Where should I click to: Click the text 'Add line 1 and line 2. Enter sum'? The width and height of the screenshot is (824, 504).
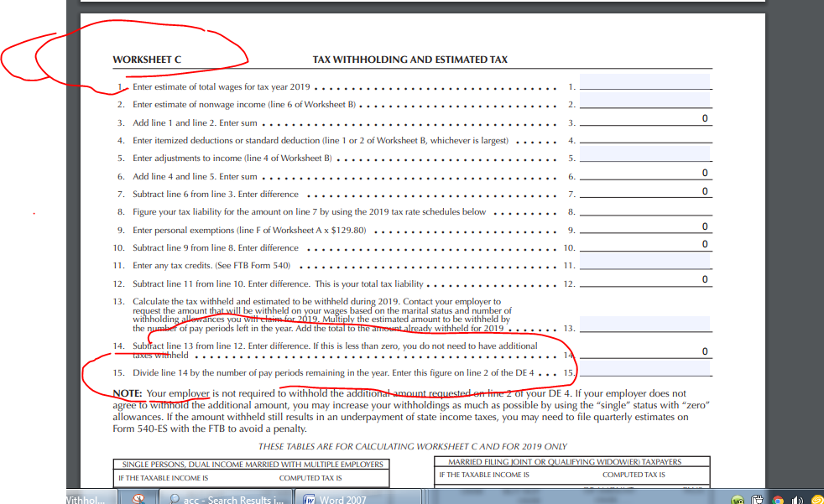pyautogui.click(x=195, y=122)
